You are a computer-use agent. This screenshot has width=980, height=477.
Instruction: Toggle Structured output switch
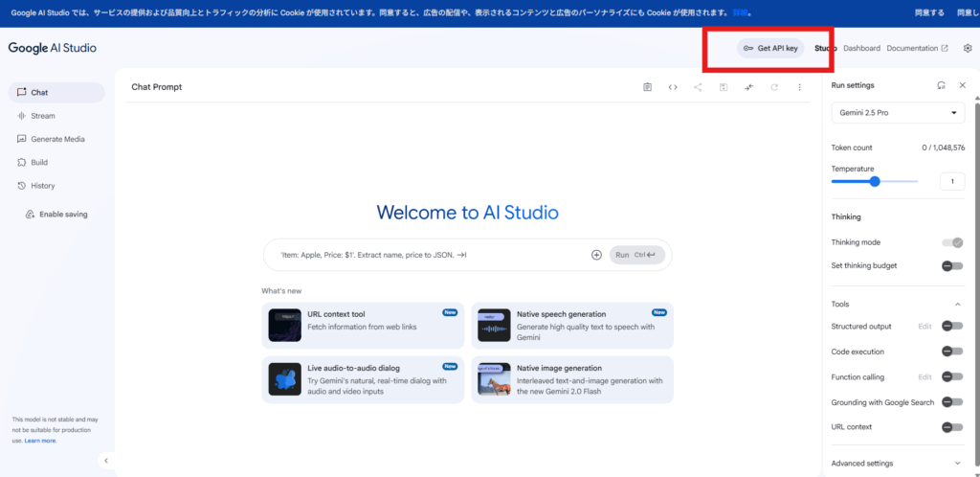point(952,327)
